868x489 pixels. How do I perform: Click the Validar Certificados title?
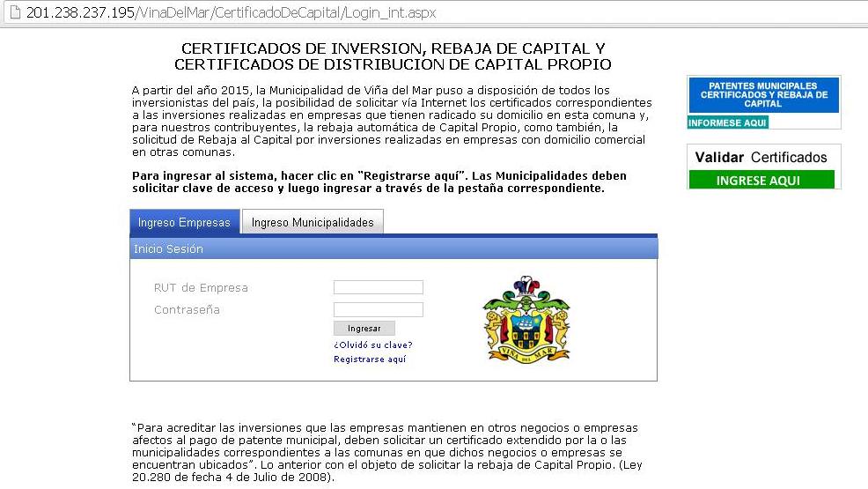(x=761, y=158)
